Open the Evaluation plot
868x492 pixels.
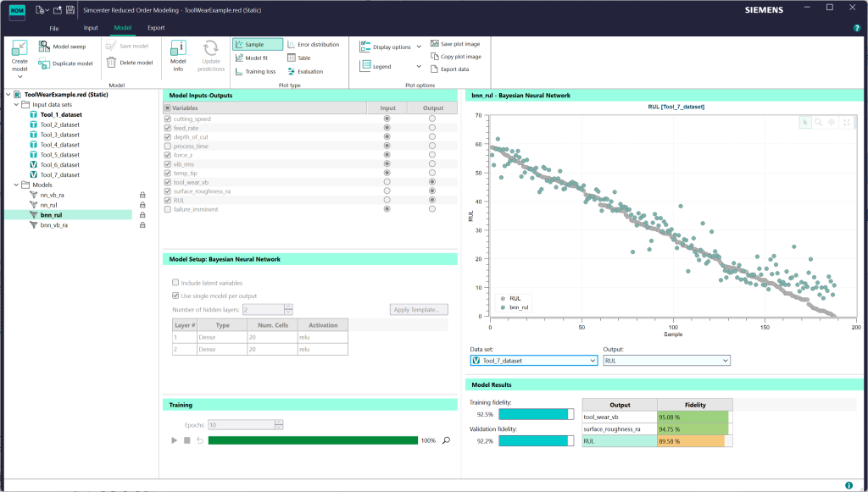(x=305, y=71)
